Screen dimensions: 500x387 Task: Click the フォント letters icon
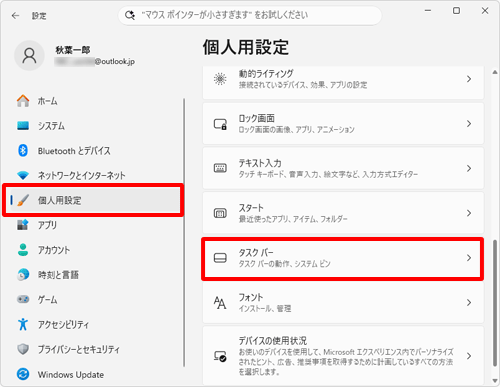pos(220,303)
